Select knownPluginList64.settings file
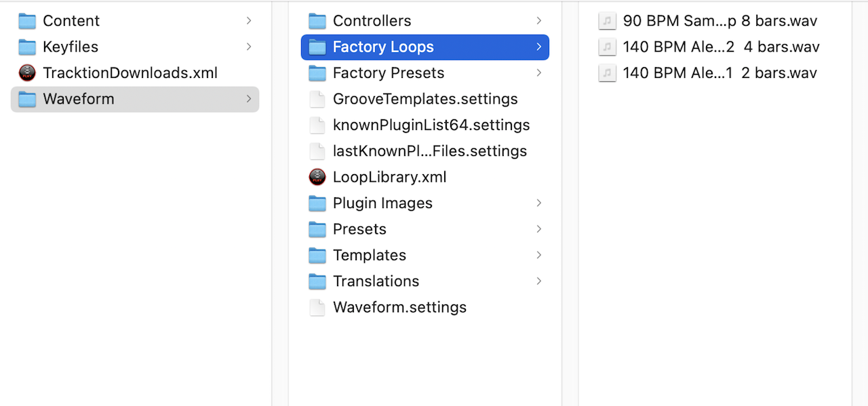The height and width of the screenshot is (406, 868). tap(425, 125)
